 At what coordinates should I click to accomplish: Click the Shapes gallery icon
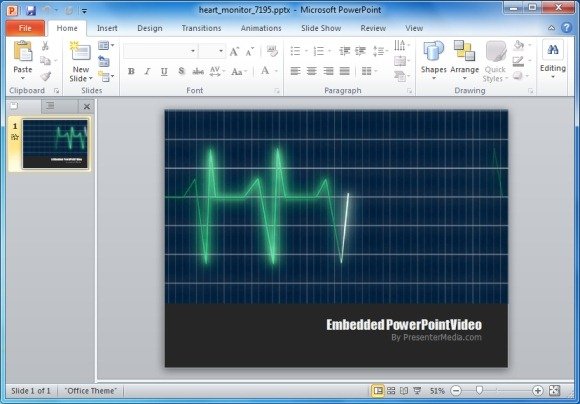434,51
